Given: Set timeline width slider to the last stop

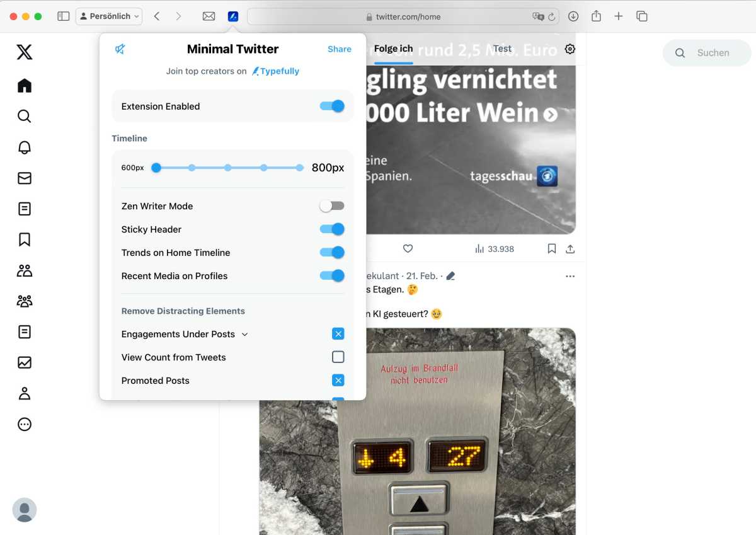Looking at the screenshot, I should click(300, 168).
